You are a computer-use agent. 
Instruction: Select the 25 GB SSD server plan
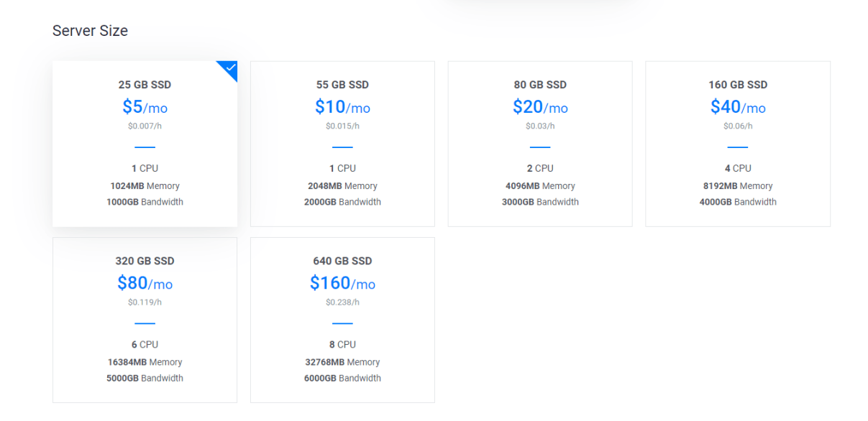145,144
